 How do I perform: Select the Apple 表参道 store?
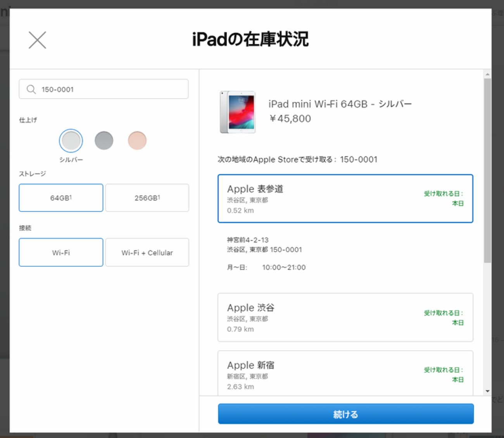[x=345, y=199]
